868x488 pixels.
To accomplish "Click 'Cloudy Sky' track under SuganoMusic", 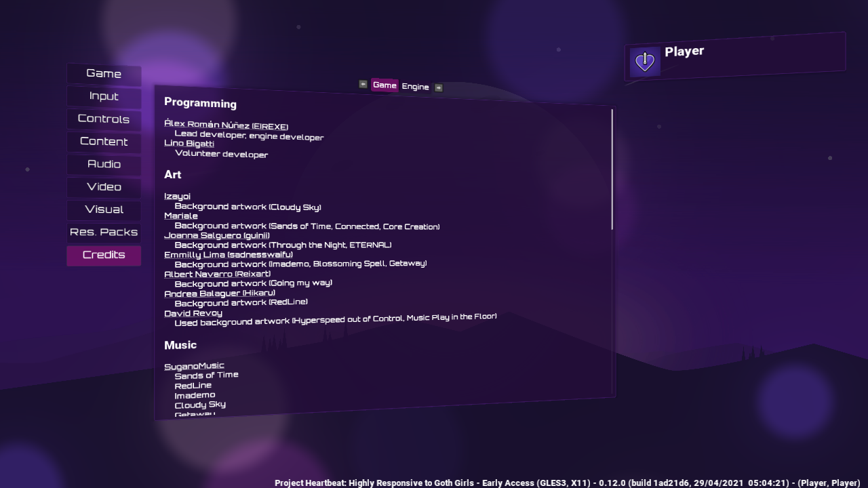I will point(200,405).
